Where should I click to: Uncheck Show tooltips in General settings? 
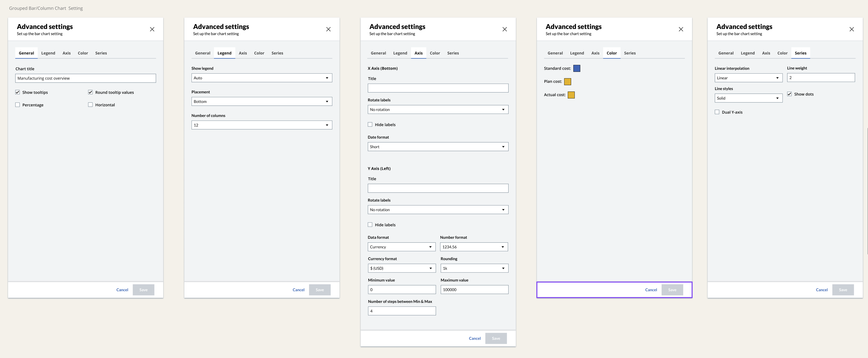coord(18,92)
